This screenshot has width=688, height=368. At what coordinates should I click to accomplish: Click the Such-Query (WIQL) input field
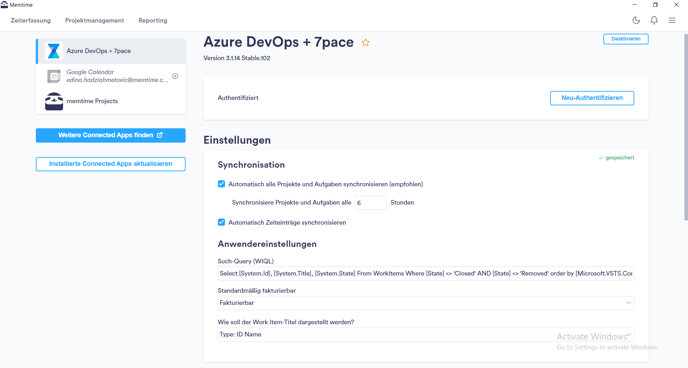click(x=426, y=273)
